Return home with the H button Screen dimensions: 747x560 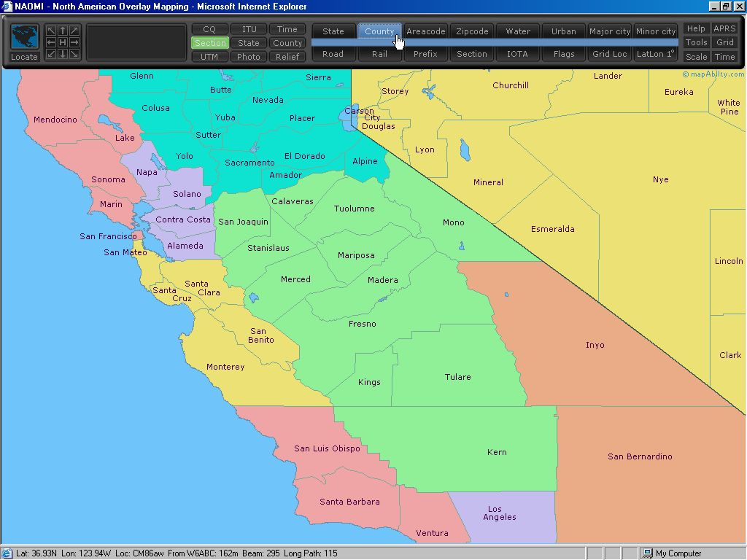63,42
